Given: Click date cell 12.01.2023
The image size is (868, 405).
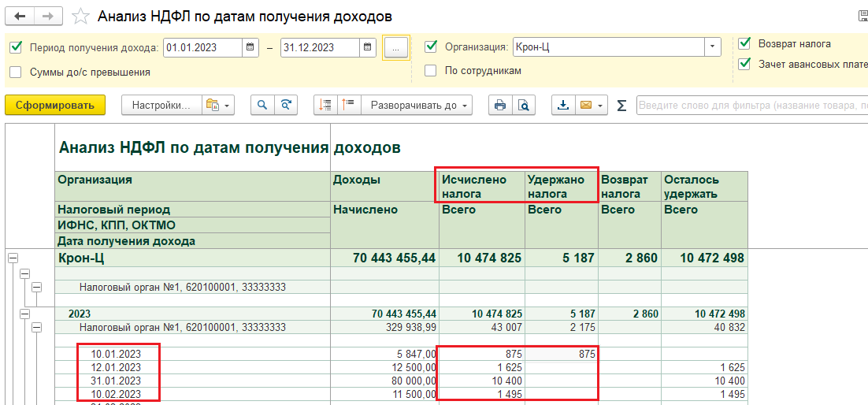Looking at the screenshot, I should (x=117, y=367).
